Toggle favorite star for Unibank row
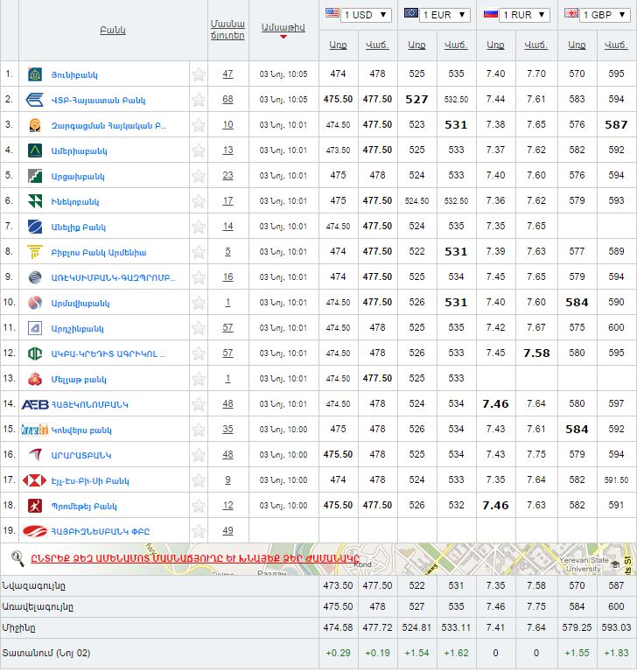 [199, 74]
